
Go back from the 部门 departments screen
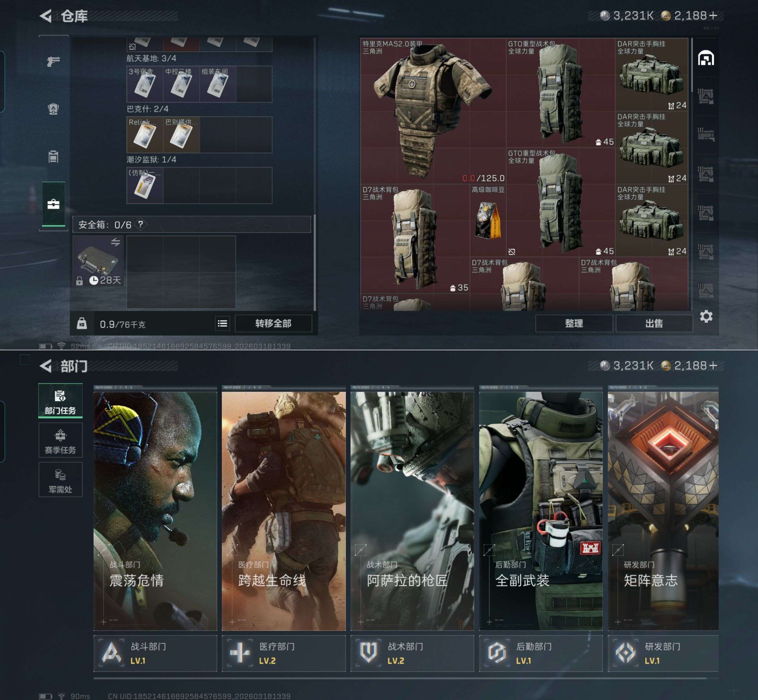46,366
